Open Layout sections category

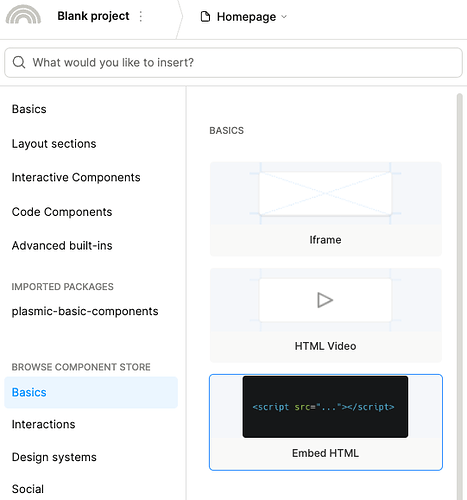(54, 144)
